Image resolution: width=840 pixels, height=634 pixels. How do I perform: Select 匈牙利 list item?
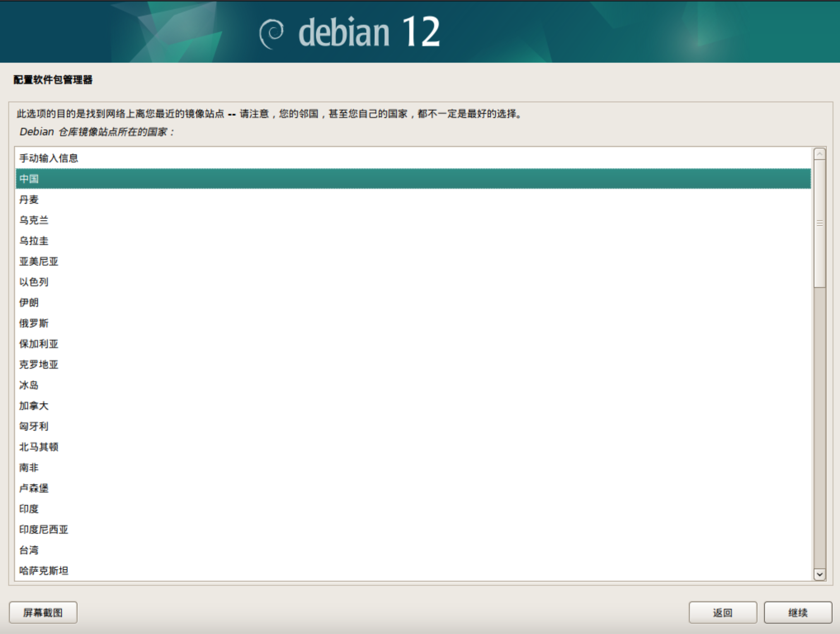tap(34, 426)
